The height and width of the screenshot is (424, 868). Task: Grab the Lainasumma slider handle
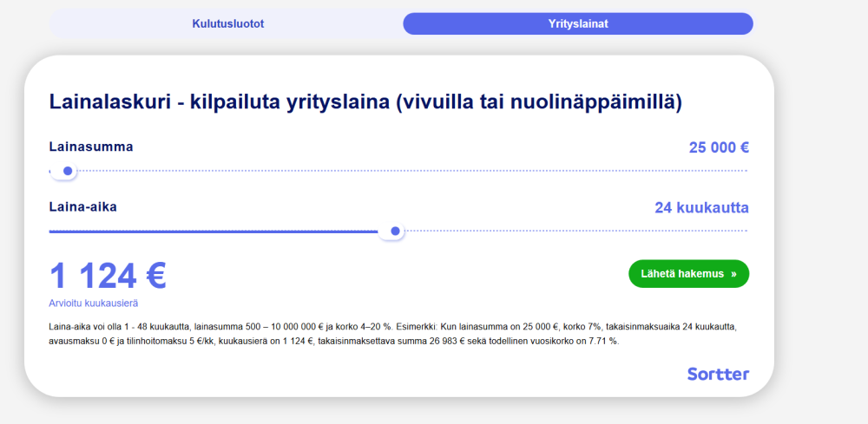tap(67, 172)
